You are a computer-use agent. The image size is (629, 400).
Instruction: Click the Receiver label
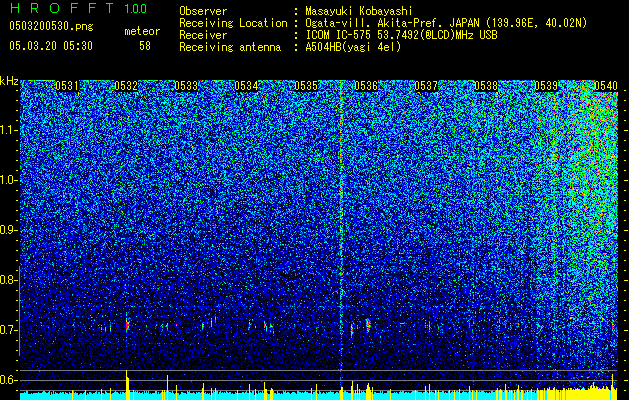click(x=203, y=35)
